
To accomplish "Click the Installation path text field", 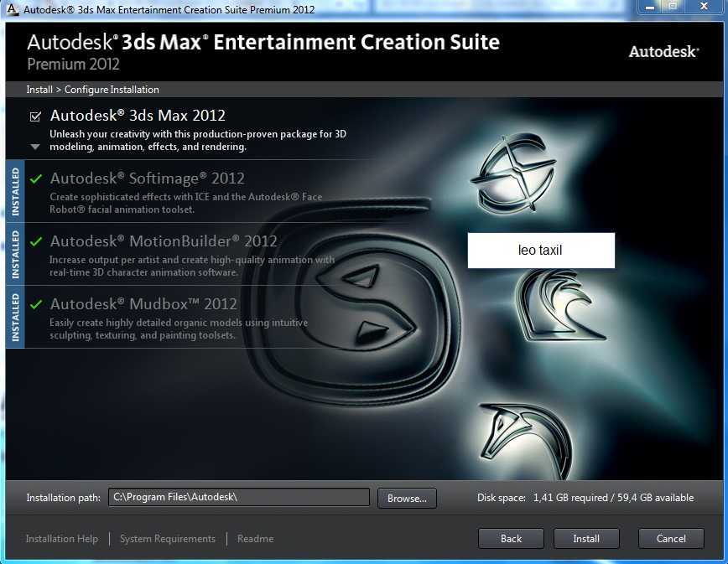I will tap(239, 497).
